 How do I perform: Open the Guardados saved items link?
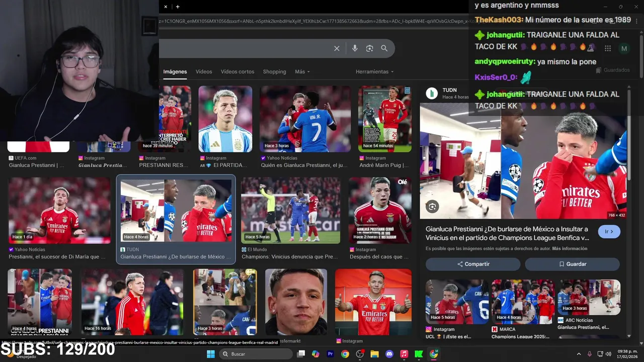pos(613,70)
